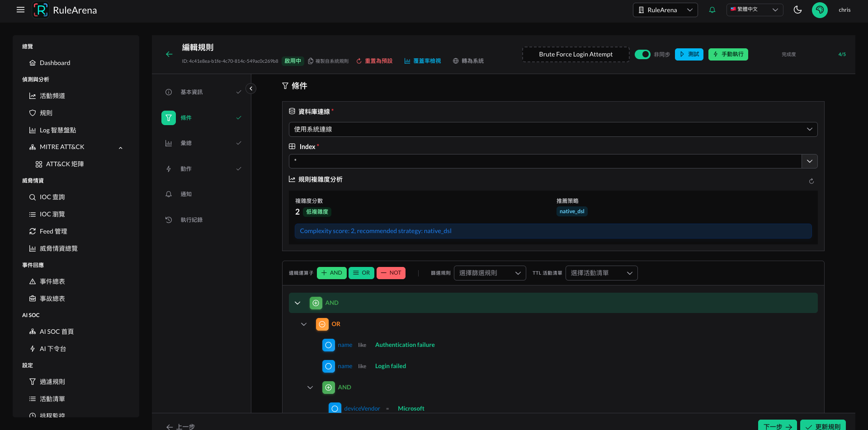Collapse the MITRE ATT&CK sidebar section
The height and width of the screenshot is (430, 868).
point(121,148)
